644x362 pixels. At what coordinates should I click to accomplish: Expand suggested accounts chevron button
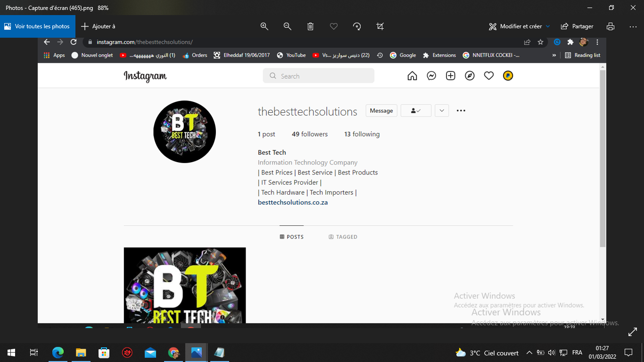coord(442,111)
